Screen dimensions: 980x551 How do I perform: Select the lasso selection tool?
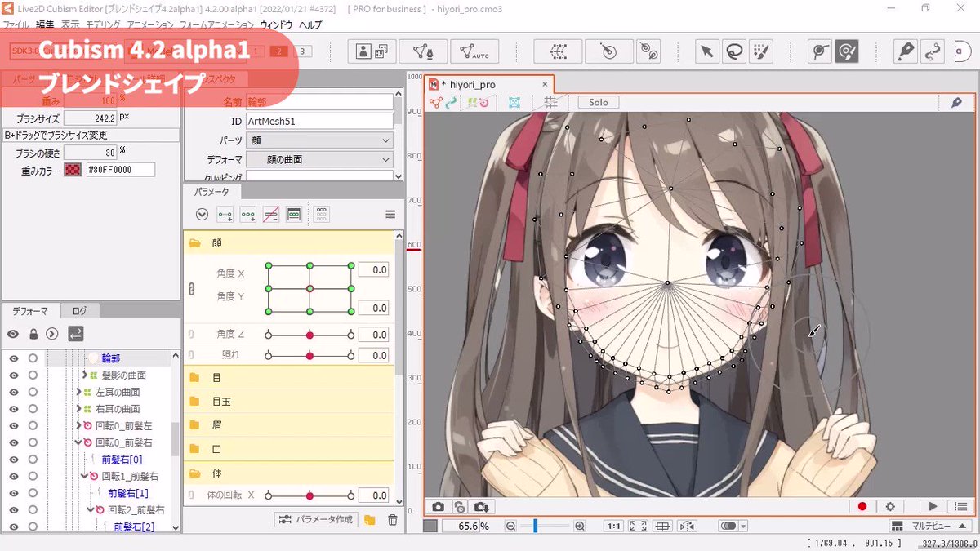[734, 51]
